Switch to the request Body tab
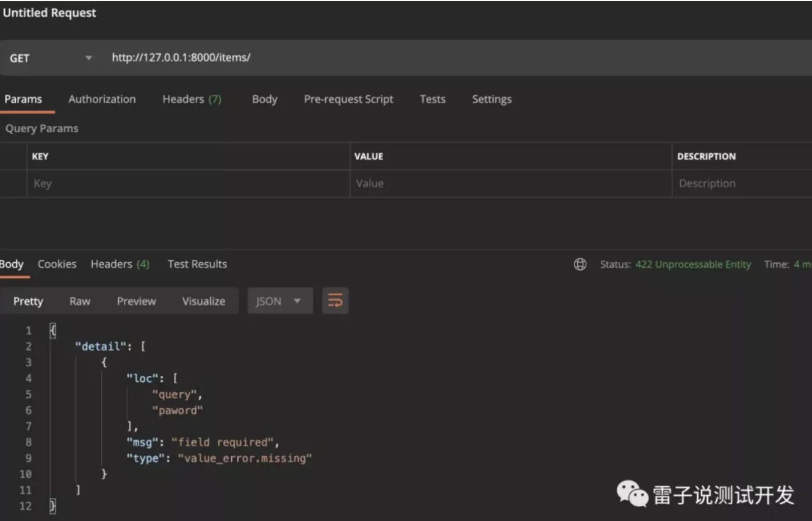The image size is (812, 521). [264, 99]
